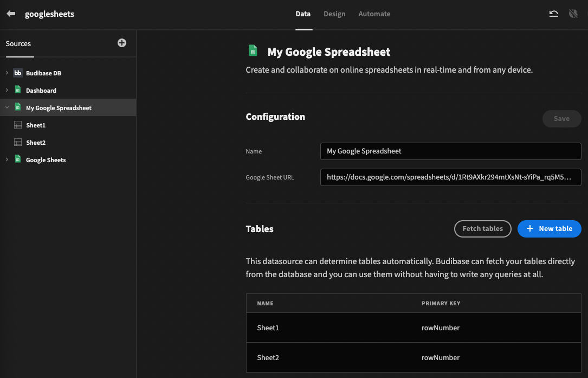The image size is (588, 378).
Task: Expand the Dashboard source
Action: click(x=7, y=90)
